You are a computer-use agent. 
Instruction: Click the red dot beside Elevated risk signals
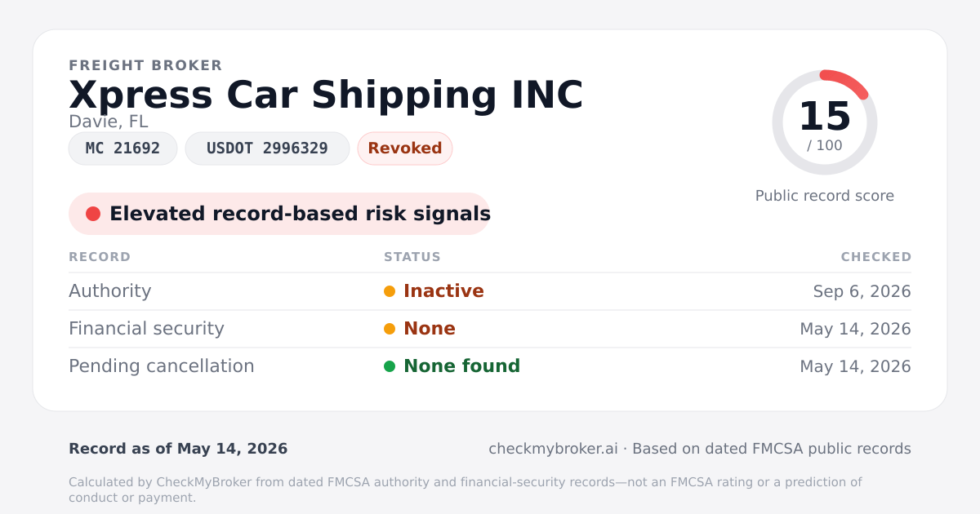pos(93,214)
